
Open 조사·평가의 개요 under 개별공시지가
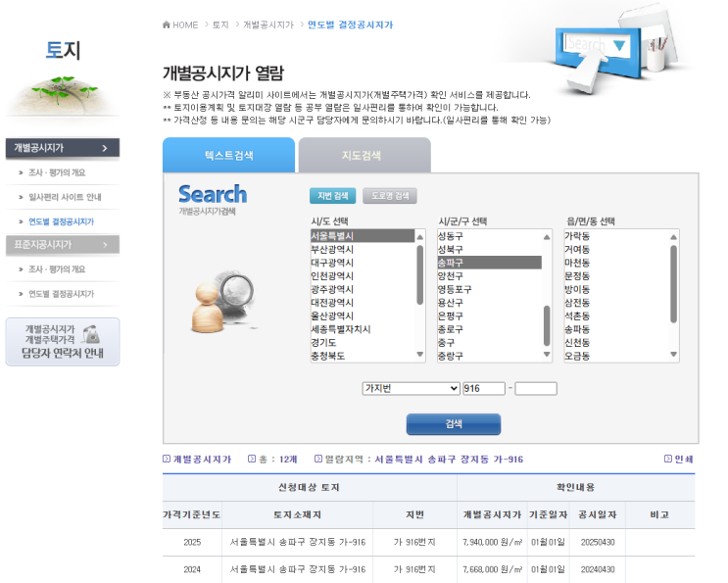57,172
